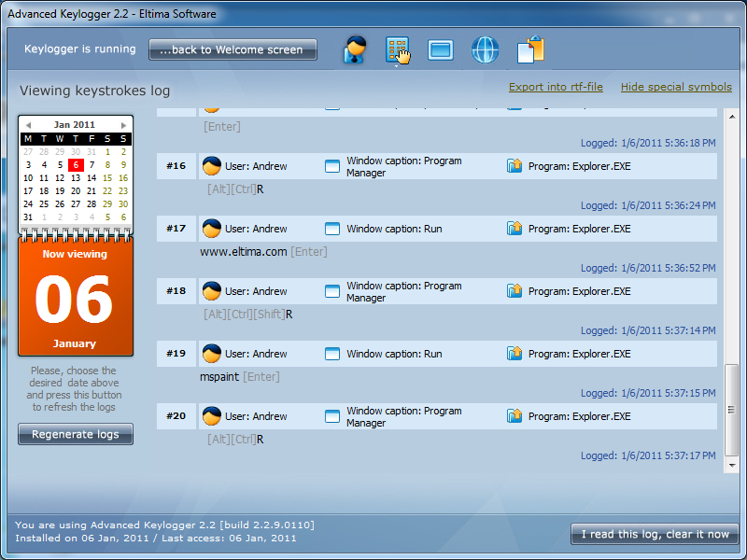Click 'Jan 2011' calendar header

click(75, 125)
